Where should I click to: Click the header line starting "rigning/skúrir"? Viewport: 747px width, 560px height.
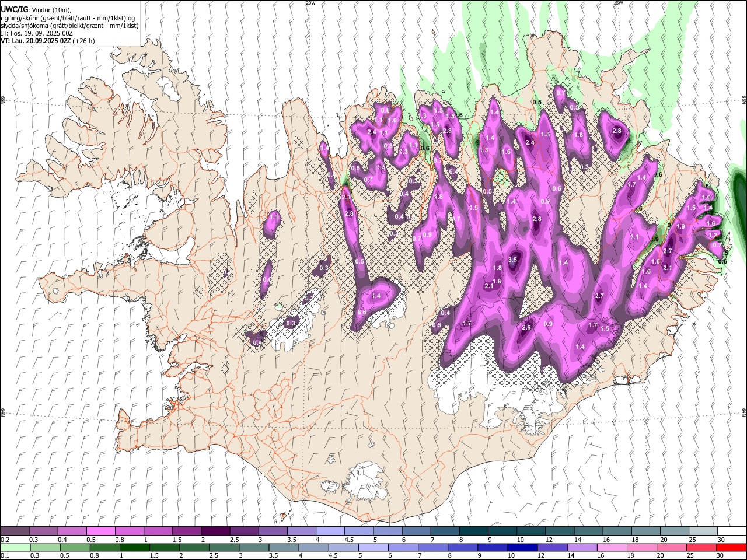point(68,17)
